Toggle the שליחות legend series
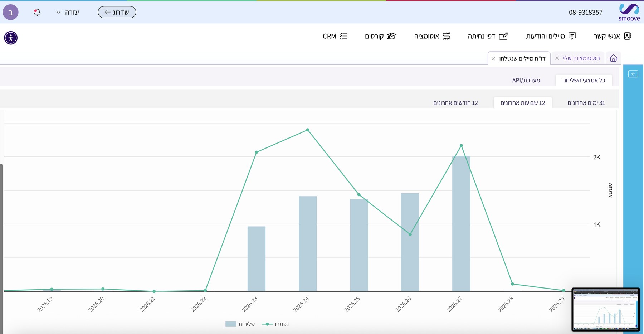 (240, 324)
